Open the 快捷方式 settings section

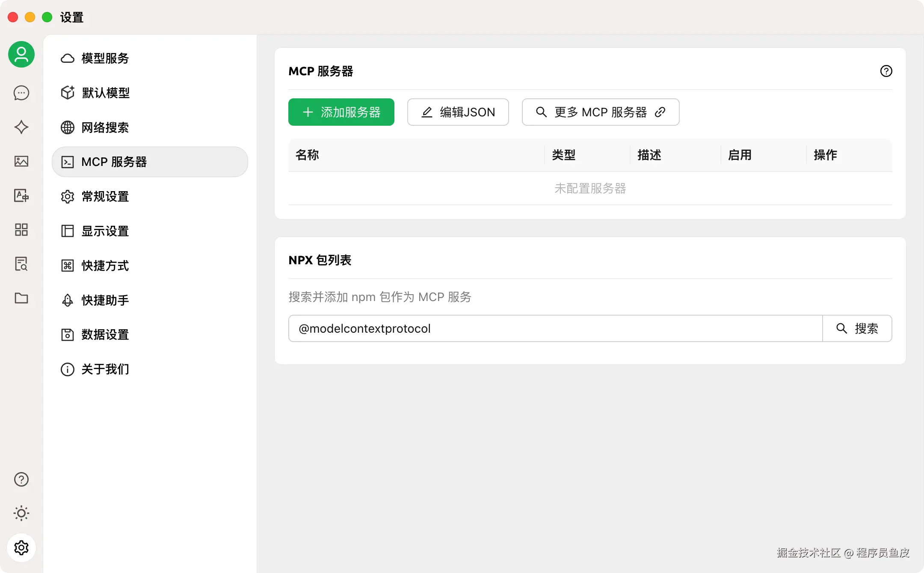(105, 266)
